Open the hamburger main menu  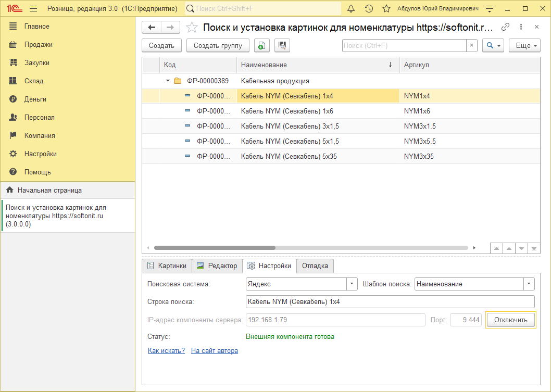click(x=33, y=9)
